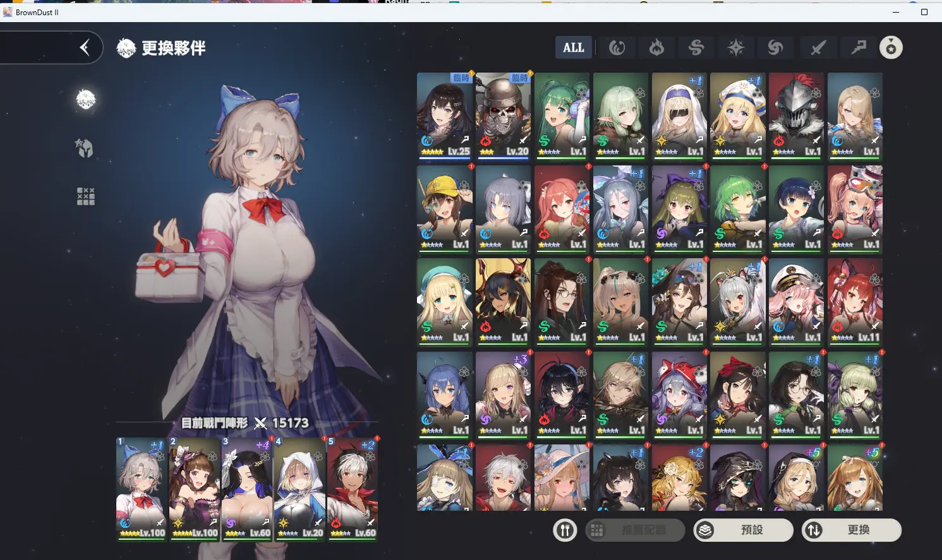Choose the Lv.11 red-haired companion card

(x=855, y=302)
